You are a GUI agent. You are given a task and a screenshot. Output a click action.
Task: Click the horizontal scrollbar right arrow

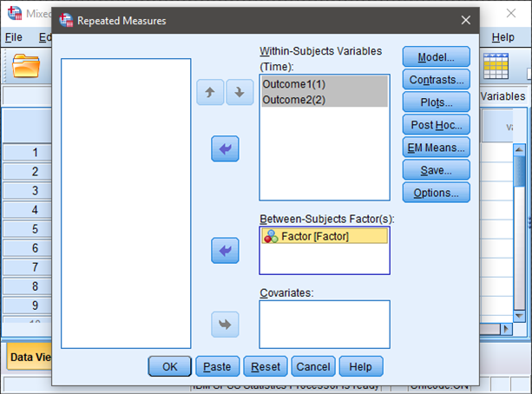[x=507, y=329]
